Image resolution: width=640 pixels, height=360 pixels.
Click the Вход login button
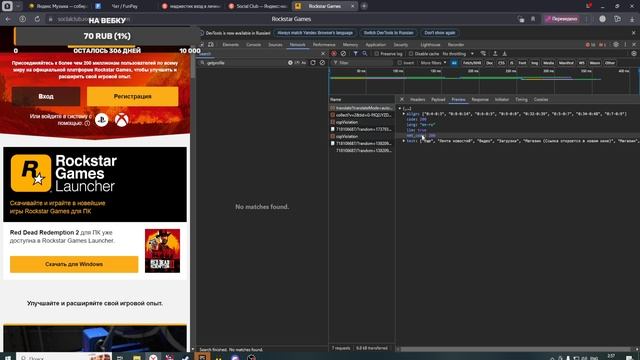click(x=46, y=96)
